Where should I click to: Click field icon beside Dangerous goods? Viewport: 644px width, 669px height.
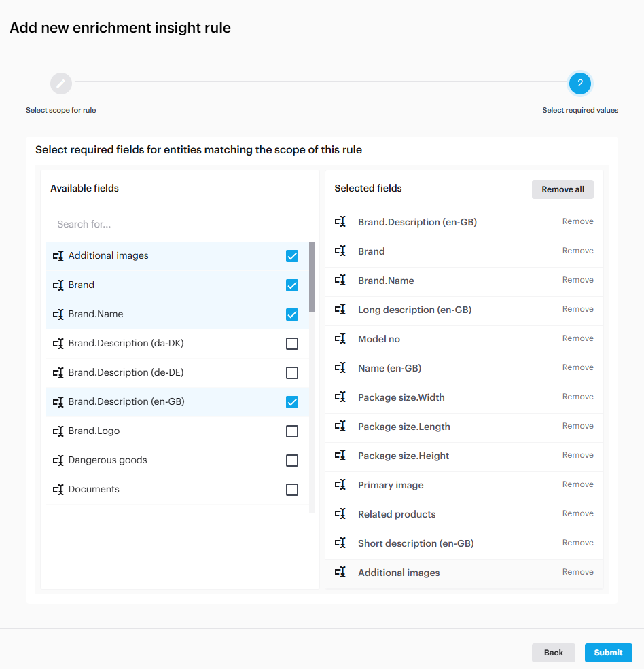(58, 460)
